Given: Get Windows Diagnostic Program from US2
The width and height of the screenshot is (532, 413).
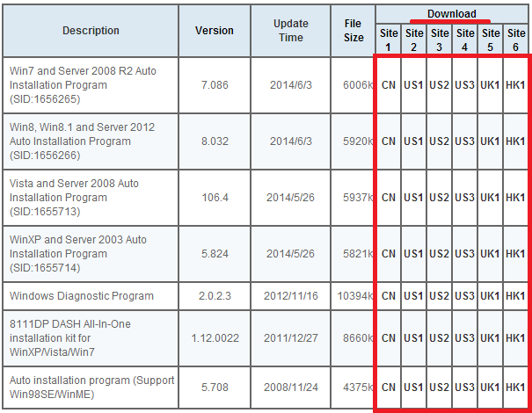Looking at the screenshot, I should [439, 296].
